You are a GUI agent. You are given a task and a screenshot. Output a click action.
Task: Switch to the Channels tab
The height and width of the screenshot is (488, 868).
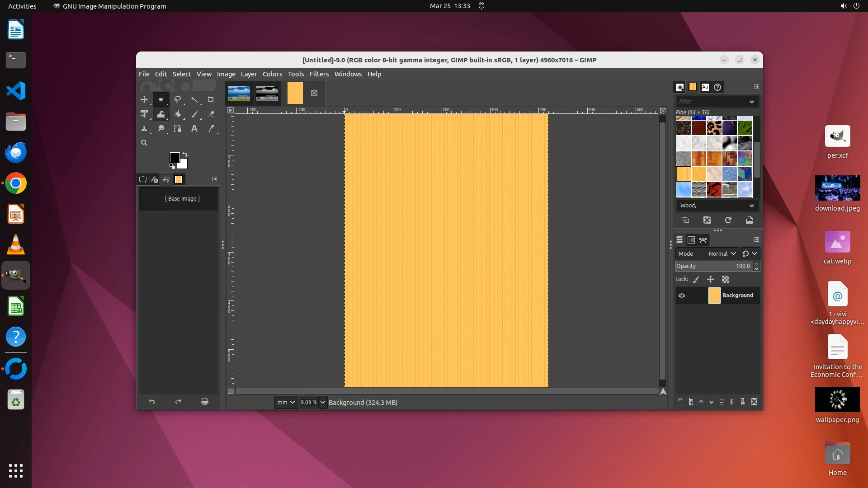click(x=691, y=240)
